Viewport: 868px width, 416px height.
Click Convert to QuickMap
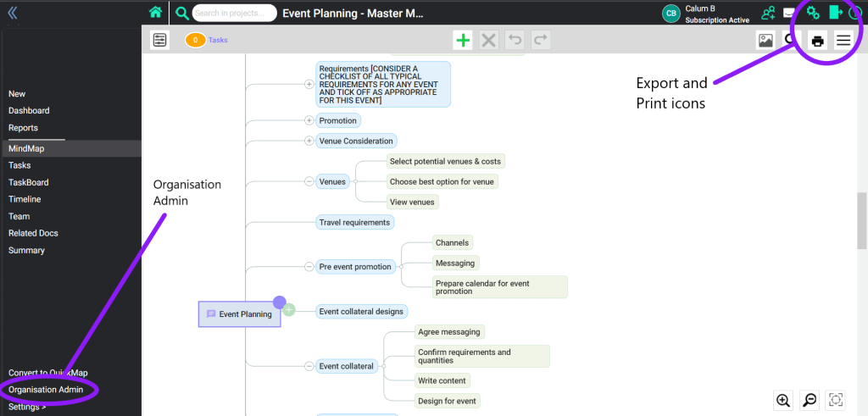click(x=47, y=373)
